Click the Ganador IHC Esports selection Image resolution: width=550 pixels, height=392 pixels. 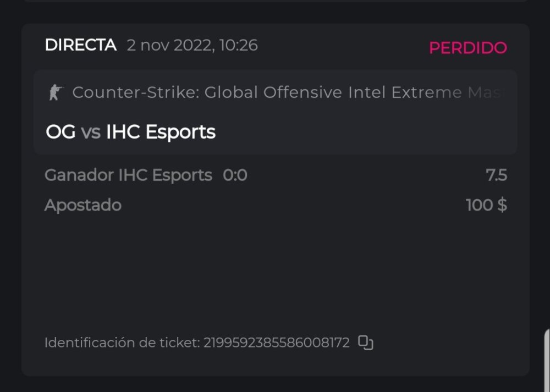click(128, 175)
